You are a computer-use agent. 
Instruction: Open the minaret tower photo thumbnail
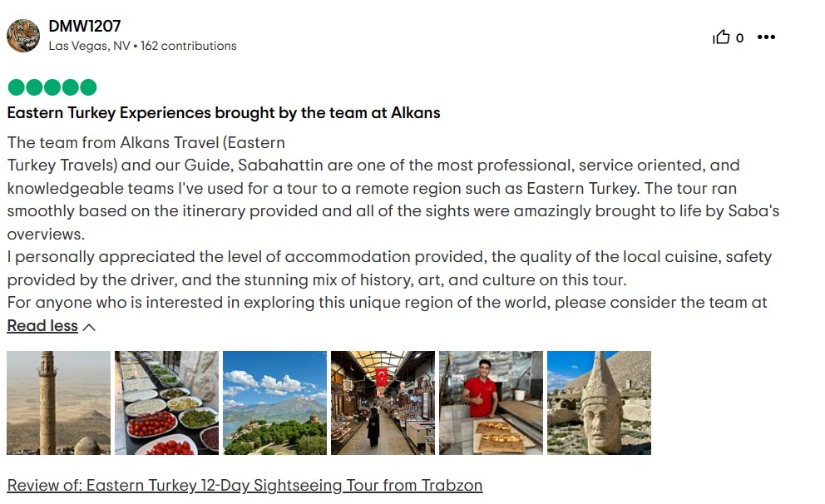[58, 403]
